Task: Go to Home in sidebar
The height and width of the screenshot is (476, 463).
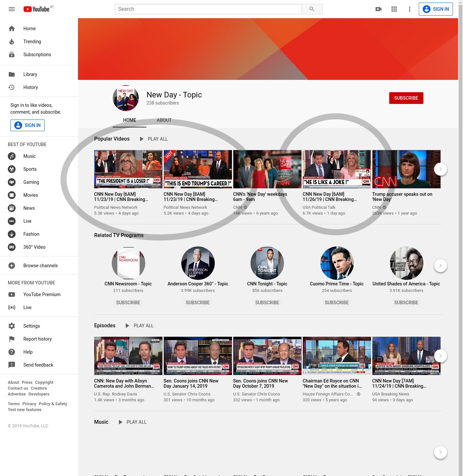Action: pyautogui.click(x=39, y=29)
